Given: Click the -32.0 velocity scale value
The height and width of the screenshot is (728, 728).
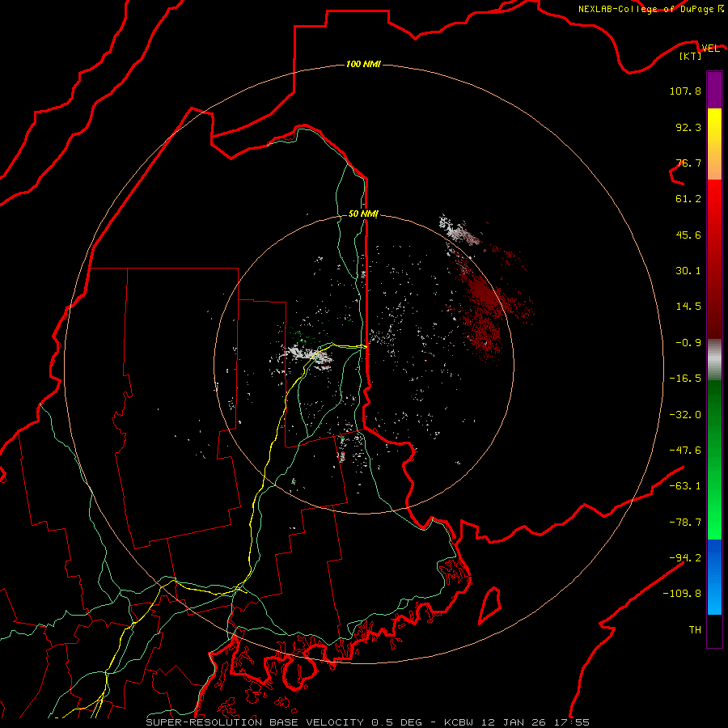Looking at the screenshot, I should click(x=685, y=415).
